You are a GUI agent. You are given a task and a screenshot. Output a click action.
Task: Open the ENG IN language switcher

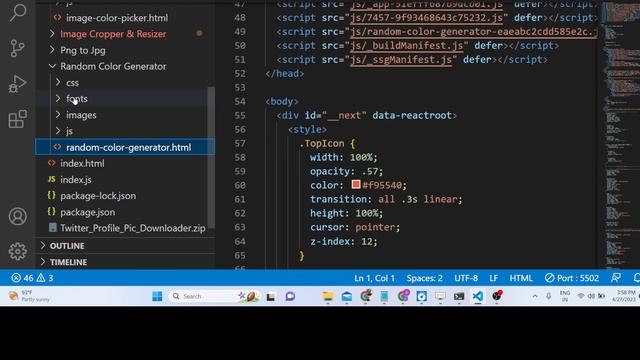coord(565,296)
